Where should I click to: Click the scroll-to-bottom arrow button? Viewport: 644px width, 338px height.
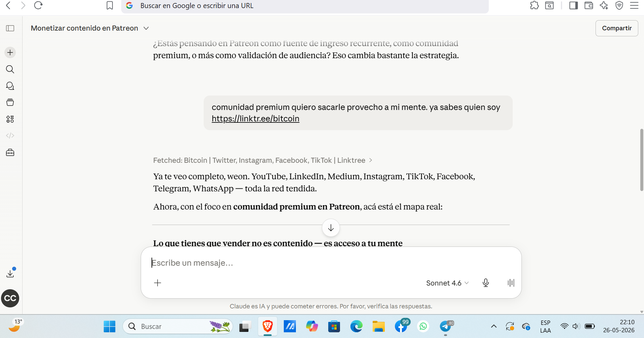point(331,228)
